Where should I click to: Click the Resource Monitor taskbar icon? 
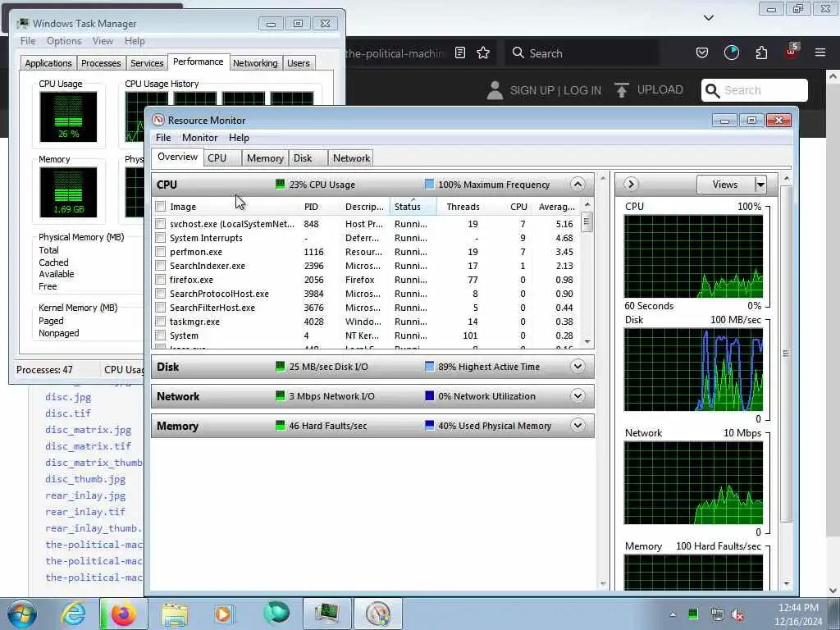(377, 614)
